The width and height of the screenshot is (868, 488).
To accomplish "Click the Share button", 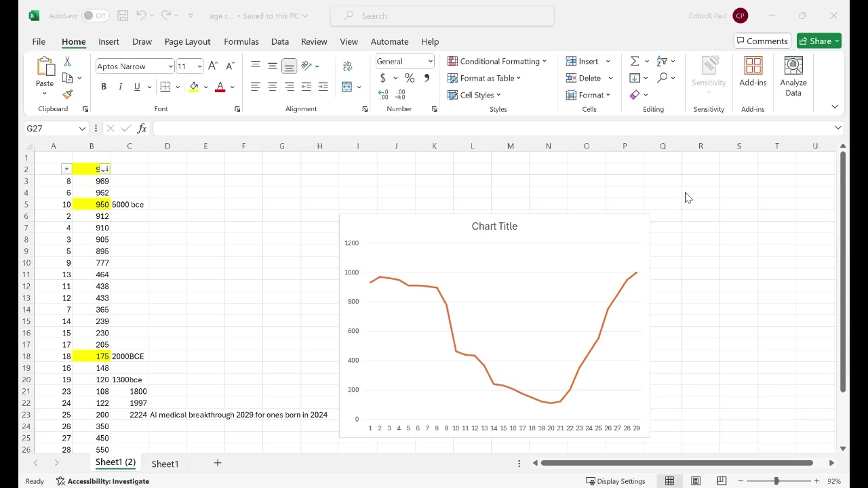I will click(x=818, y=41).
